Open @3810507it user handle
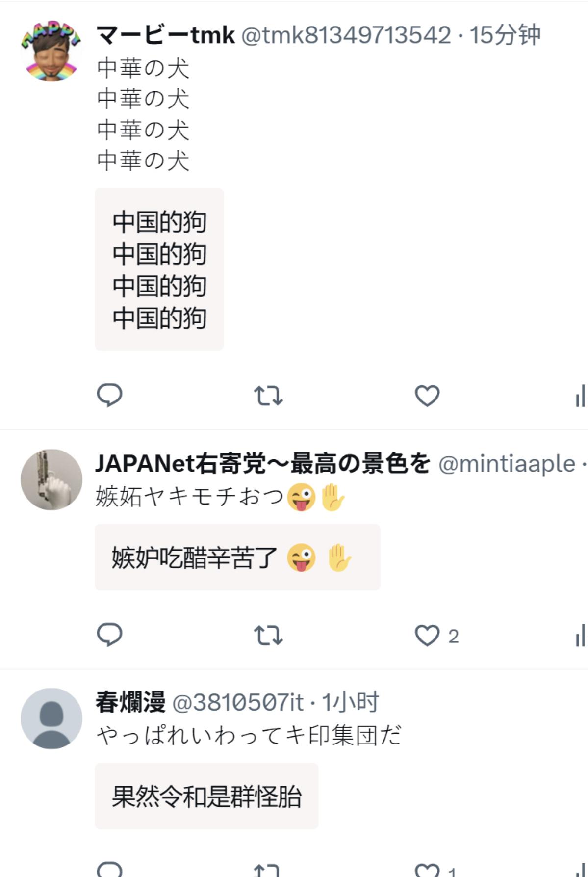This screenshot has height=877, width=588. (238, 703)
